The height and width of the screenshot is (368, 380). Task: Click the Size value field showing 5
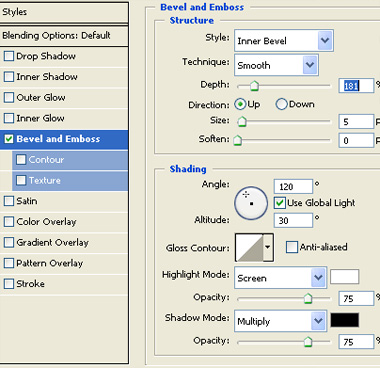click(x=356, y=121)
